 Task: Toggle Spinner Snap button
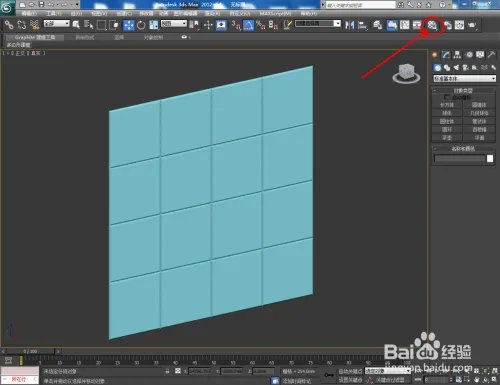point(273,25)
